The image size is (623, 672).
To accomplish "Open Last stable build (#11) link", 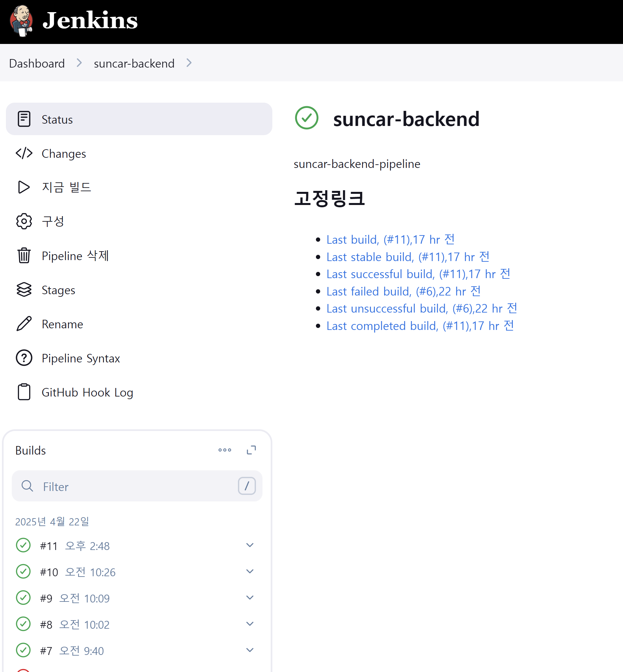I will [408, 257].
